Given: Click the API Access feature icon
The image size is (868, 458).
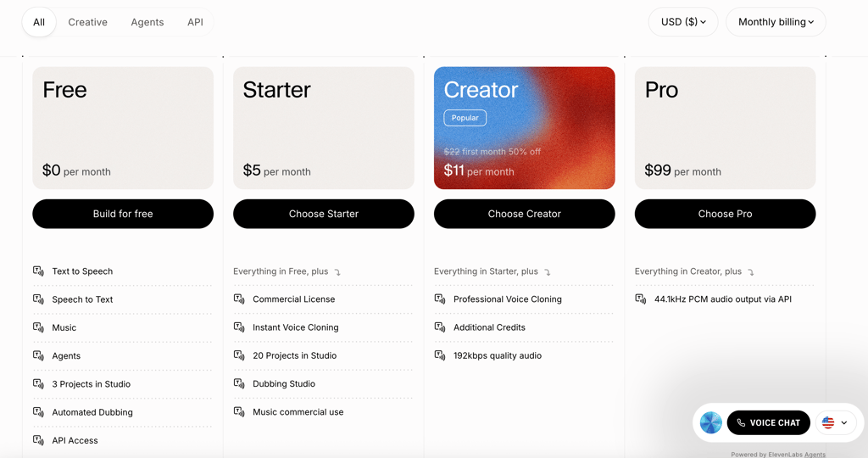Looking at the screenshot, I should pos(38,440).
